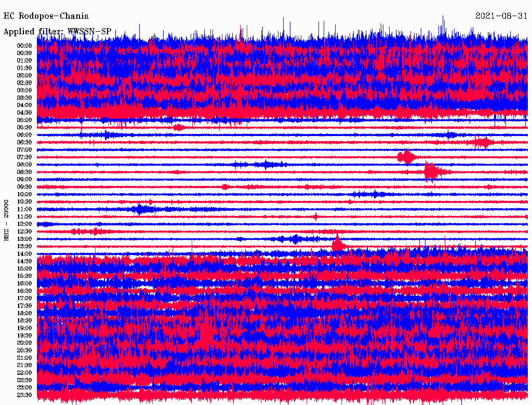Click the blue event on 13:00 trace
The height and width of the screenshot is (405, 532).
coord(295,239)
